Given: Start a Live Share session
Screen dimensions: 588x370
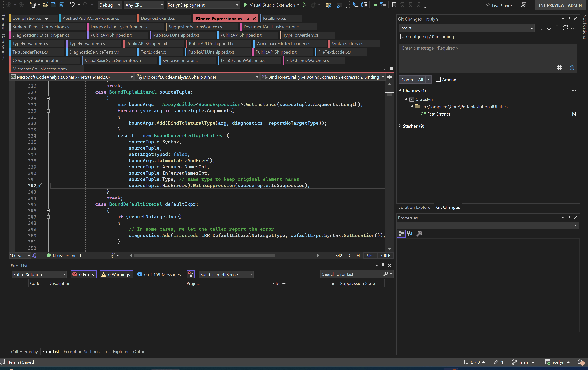Looking at the screenshot, I should tap(498, 5).
